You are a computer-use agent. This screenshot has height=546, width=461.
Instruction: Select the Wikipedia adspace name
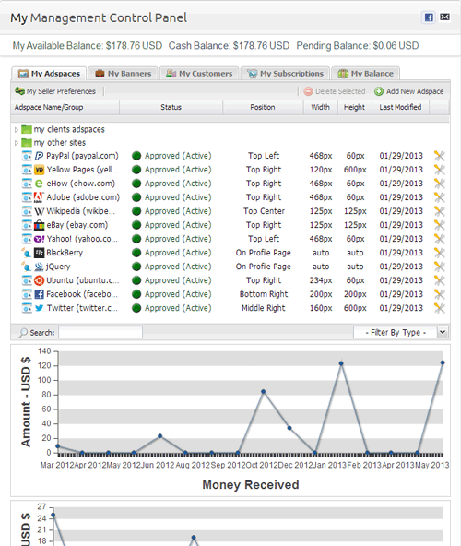pos(80,211)
